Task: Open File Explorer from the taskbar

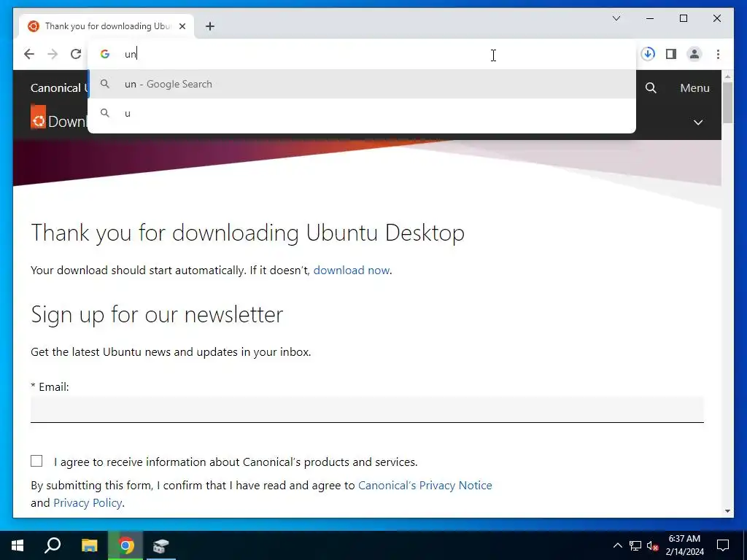Action: pos(90,545)
